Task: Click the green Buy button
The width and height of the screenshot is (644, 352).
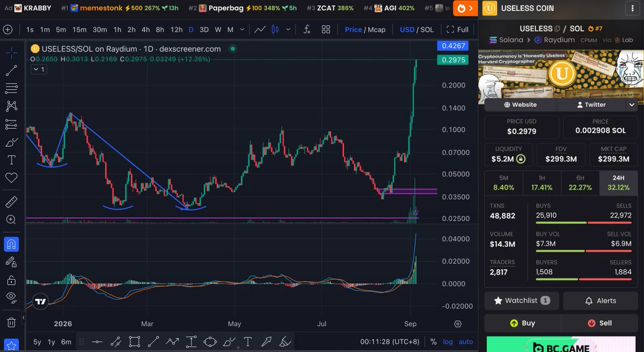Action: tap(522, 323)
